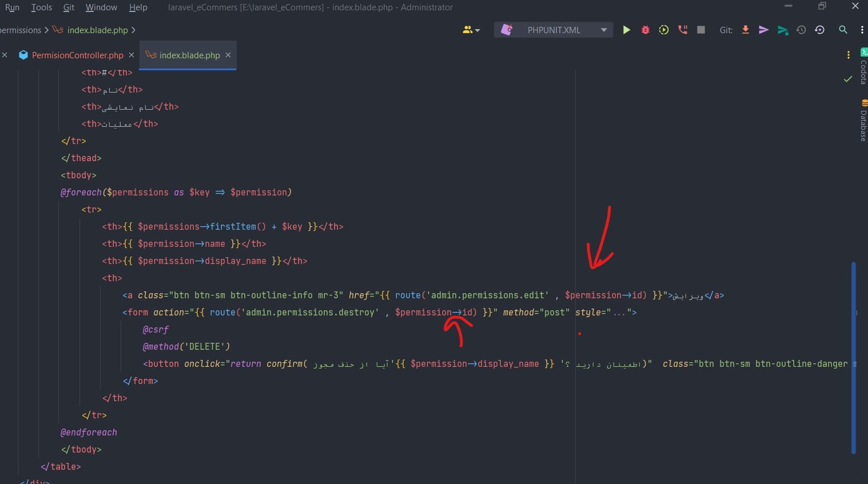The image size is (868, 484).
Task: Expand the PHPUNIT.XML run configuration dropdown
Action: coord(604,30)
